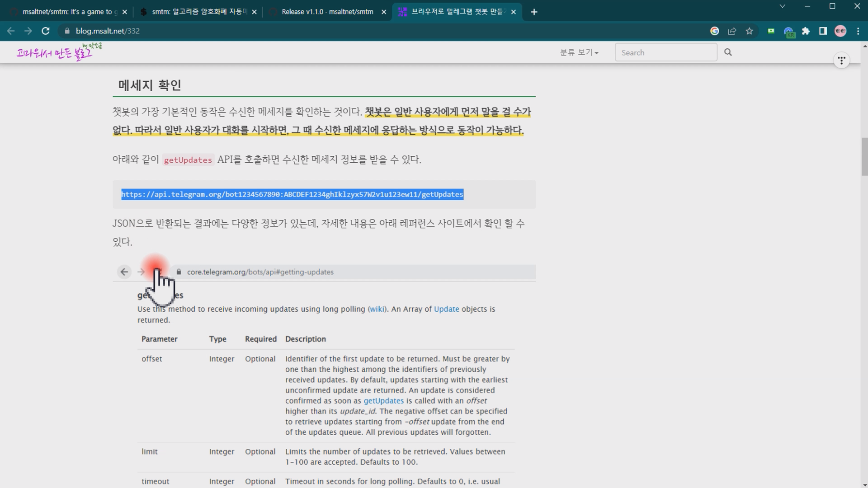
Task: Switch to msaltnet/smtm game tab
Action: click(68, 12)
